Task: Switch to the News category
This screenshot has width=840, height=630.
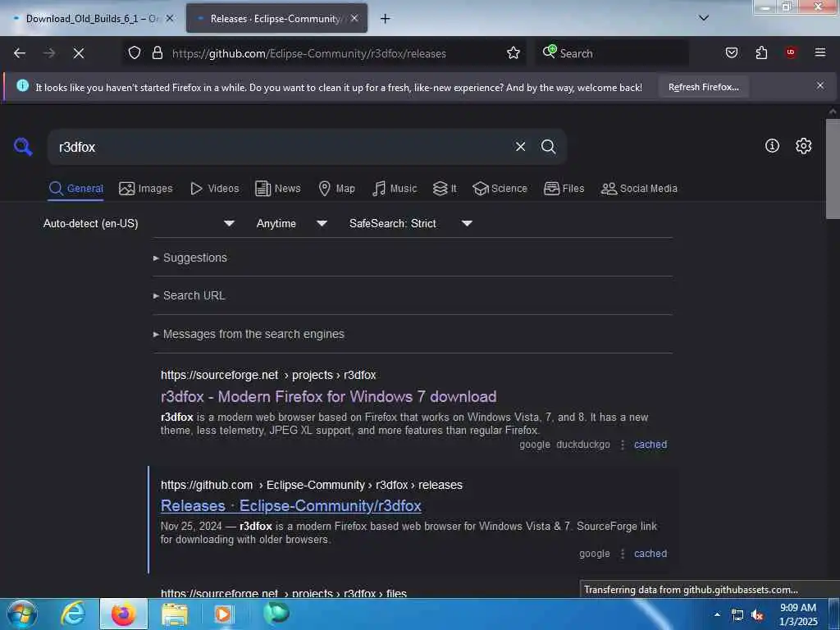Action: click(277, 189)
